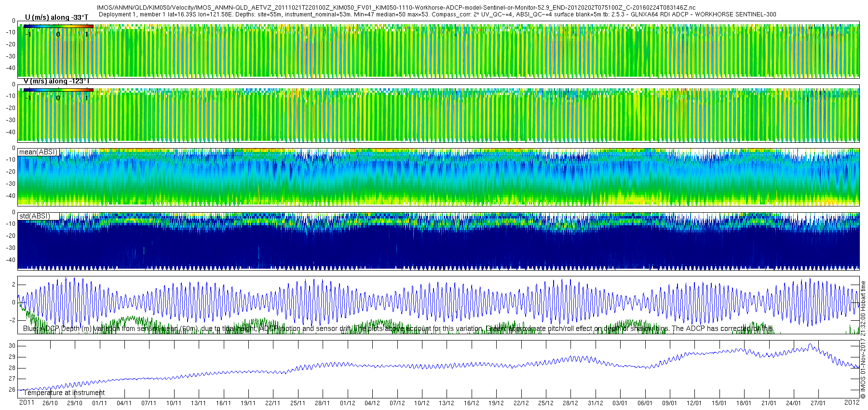Select the '21/01' date tick
868x410 pixels.
[x=769, y=403]
